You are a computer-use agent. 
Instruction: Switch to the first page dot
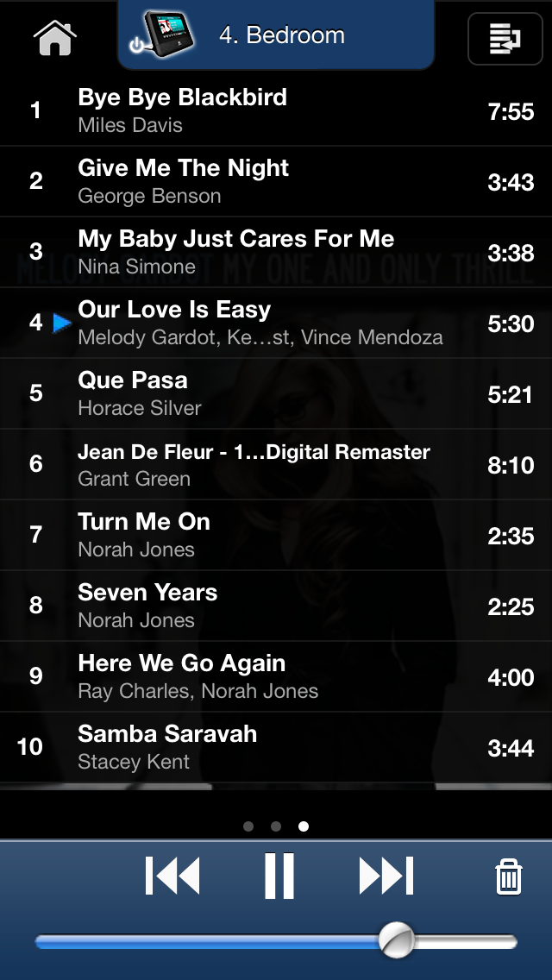point(248,826)
